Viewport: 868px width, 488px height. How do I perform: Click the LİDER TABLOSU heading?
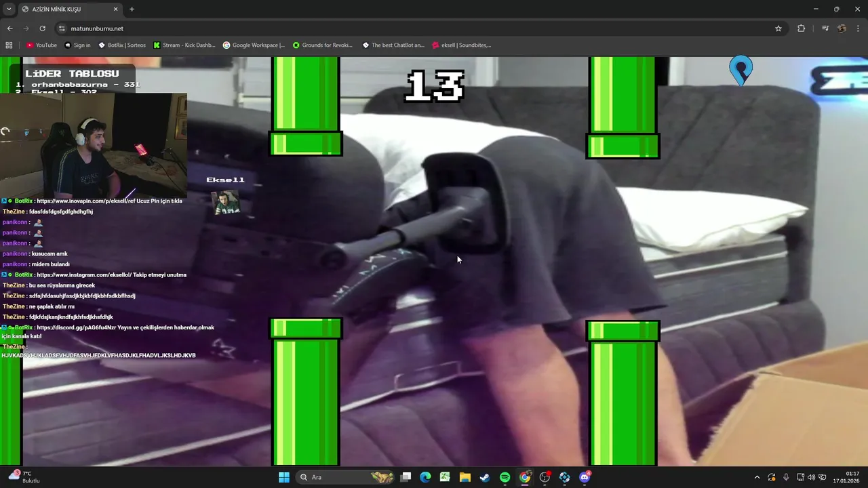[72, 73]
